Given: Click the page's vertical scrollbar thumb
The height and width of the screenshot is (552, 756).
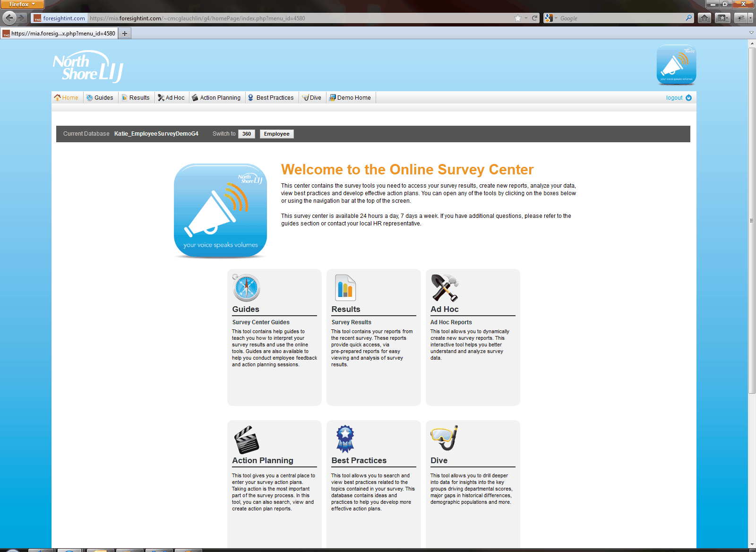Looking at the screenshot, I should (x=752, y=220).
